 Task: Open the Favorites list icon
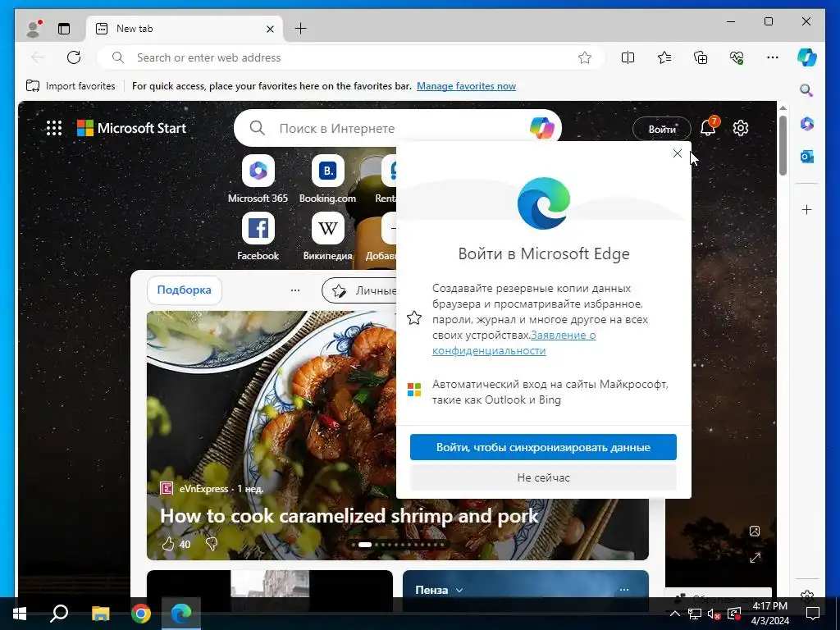click(x=664, y=57)
